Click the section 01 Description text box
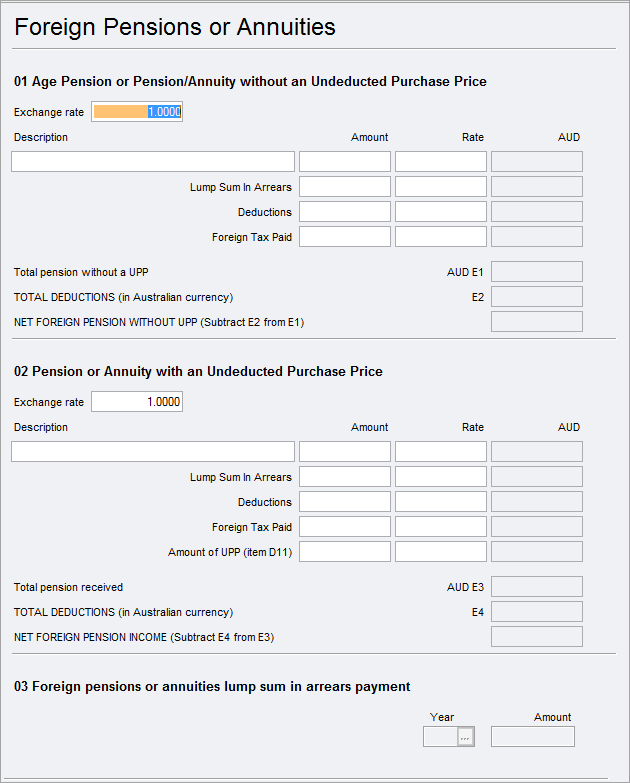Image resolution: width=630 pixels, height=783 pixels. 153,162
